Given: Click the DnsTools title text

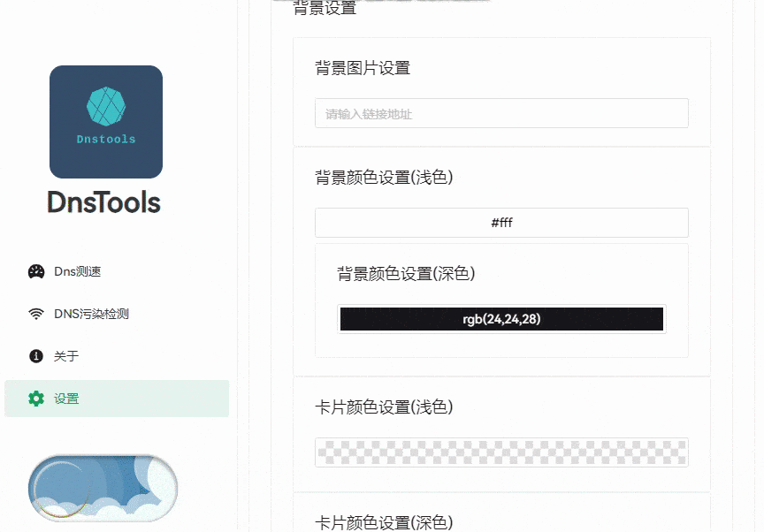Looking at the screenshot, I should (x=105, y=203).
